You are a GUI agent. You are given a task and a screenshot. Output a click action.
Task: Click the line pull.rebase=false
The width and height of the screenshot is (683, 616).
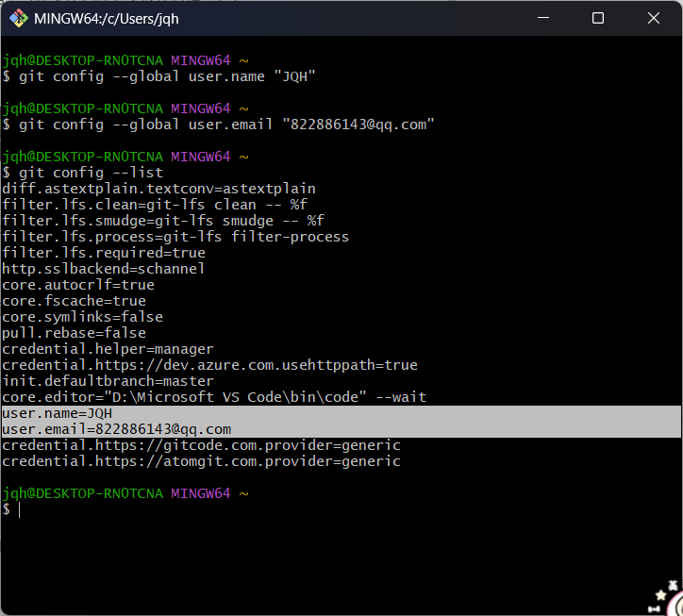point(74,333)
